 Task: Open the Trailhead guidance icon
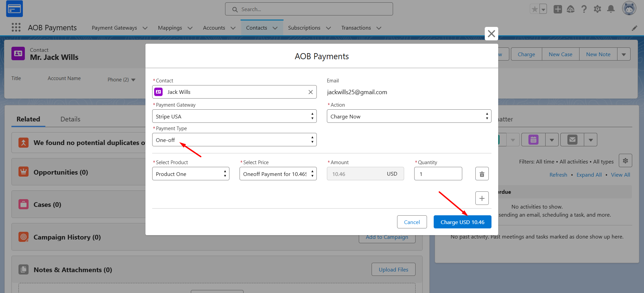tap(570, 9)
